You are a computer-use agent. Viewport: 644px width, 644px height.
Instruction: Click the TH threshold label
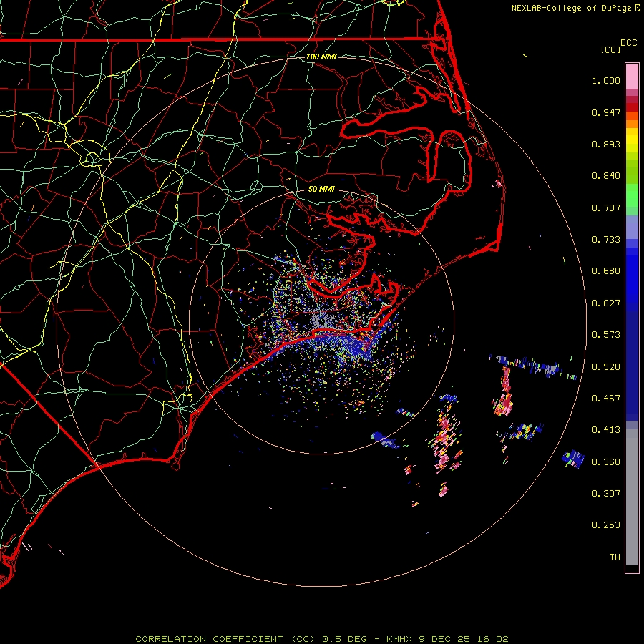(615, 557)
